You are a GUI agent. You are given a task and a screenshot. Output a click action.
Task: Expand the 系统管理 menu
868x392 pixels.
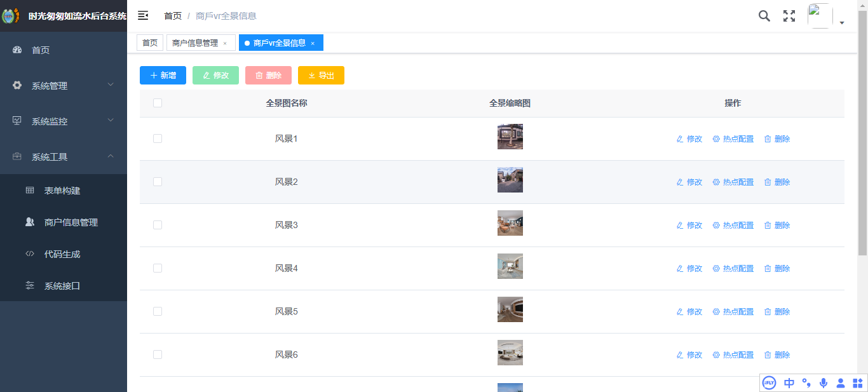pyautogui.click(x=64, y=85)
